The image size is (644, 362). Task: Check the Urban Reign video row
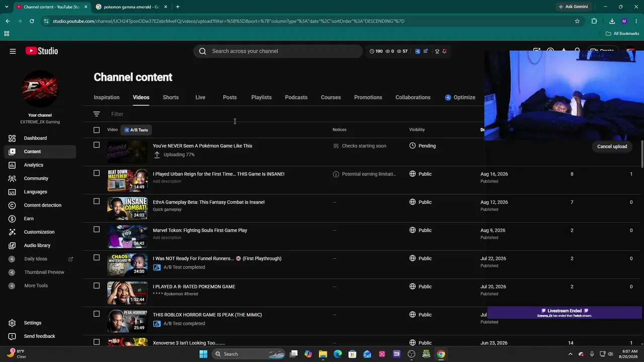point(97,173)
